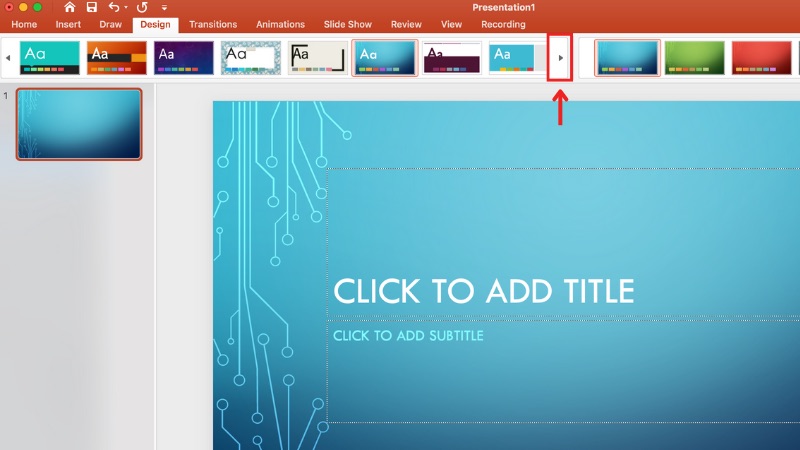The height and width of the screenshot is (450, 800).
Task: Go to the Transitions tab
Action: [x=213, y=24]
